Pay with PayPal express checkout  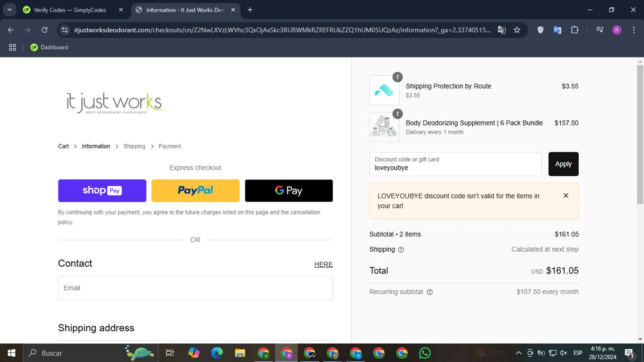[x=195, y=191]
